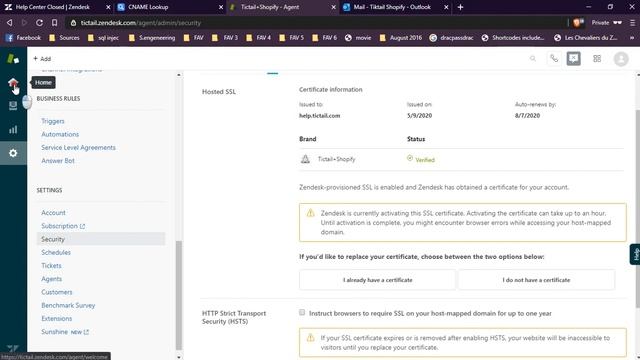Select Security in settings list
This screenshot has width=640, height=360.
[101, 239]
